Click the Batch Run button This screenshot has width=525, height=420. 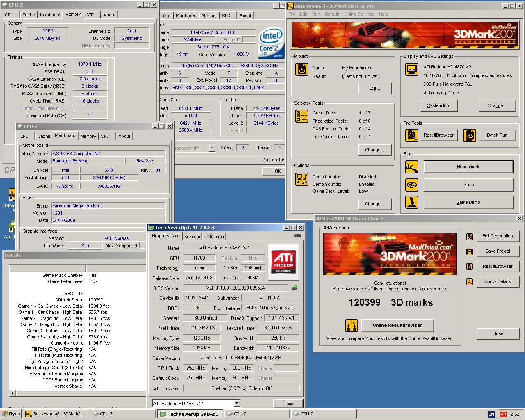pos(497,135)
